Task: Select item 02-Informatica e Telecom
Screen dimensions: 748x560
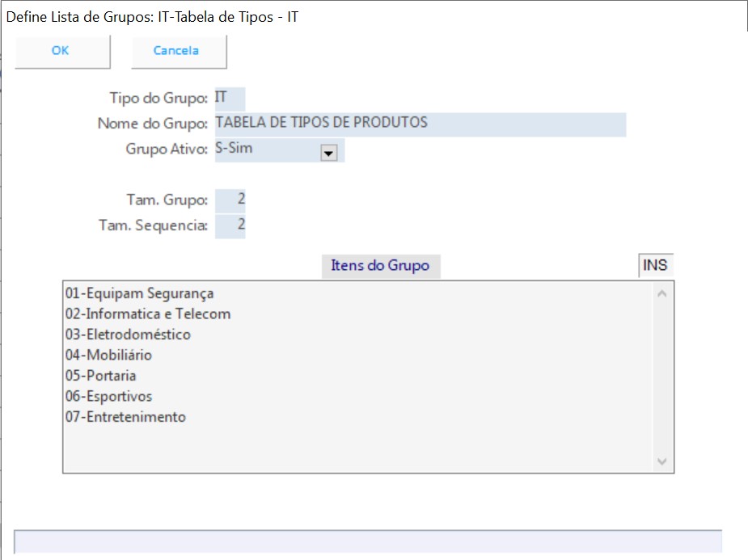Action: (148, 314)
